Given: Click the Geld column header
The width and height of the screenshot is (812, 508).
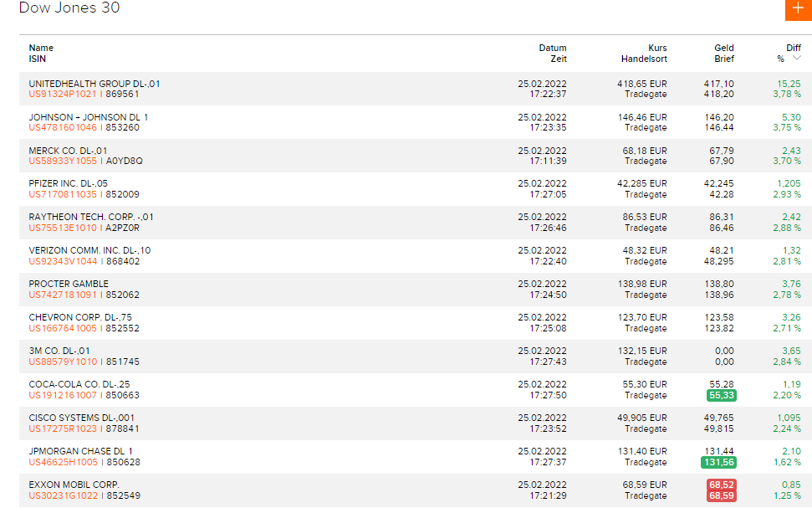Looking at the screenshot, I should [723, 48].
